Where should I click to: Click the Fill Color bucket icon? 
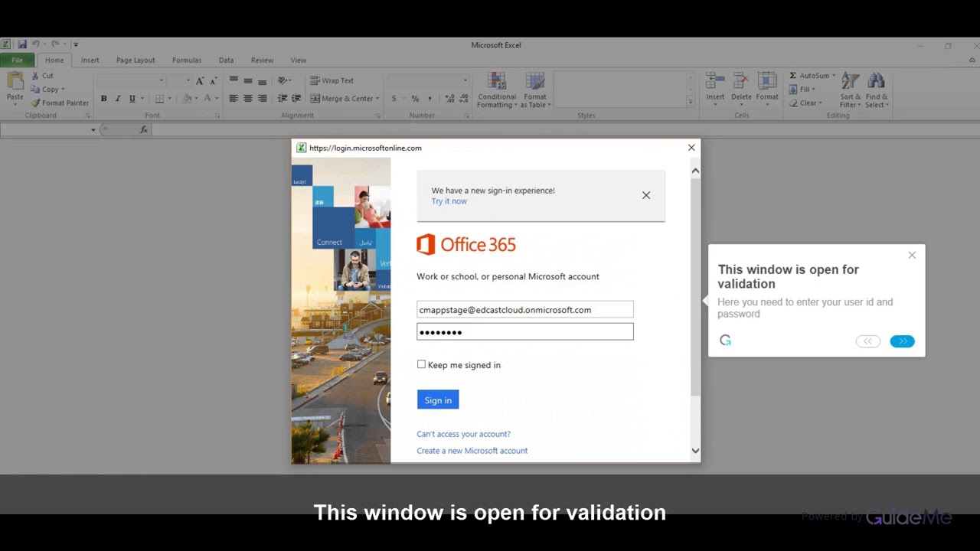[x=187, y=99]
